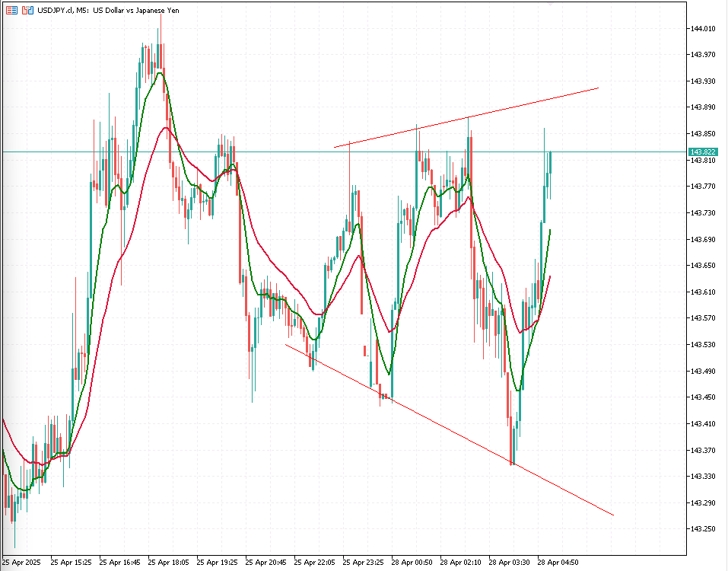Click the 143.290 price axis label
728x571 pixels.
[x=703, y=502]
